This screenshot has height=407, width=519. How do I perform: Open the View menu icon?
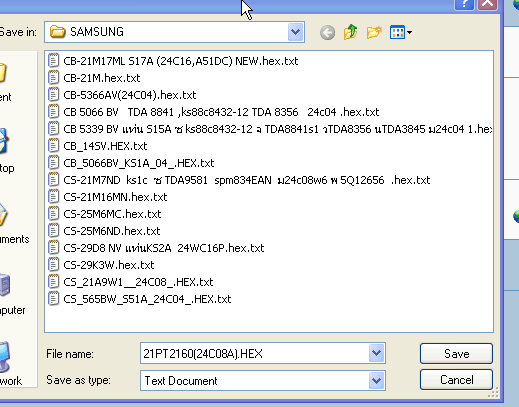tap(400, 32)
